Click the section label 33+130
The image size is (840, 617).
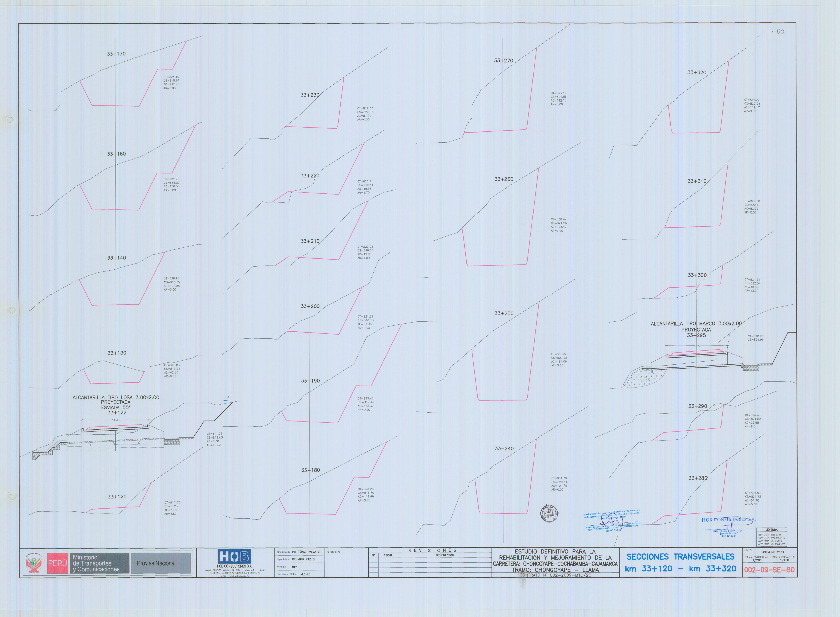pyautogui.click(x=117, y=353)
